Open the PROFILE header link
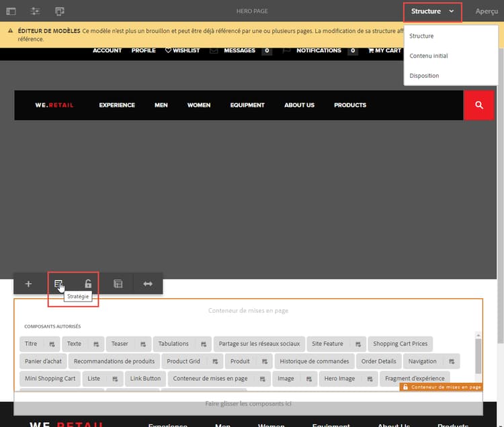504x427 pixels. click(143, 50)
